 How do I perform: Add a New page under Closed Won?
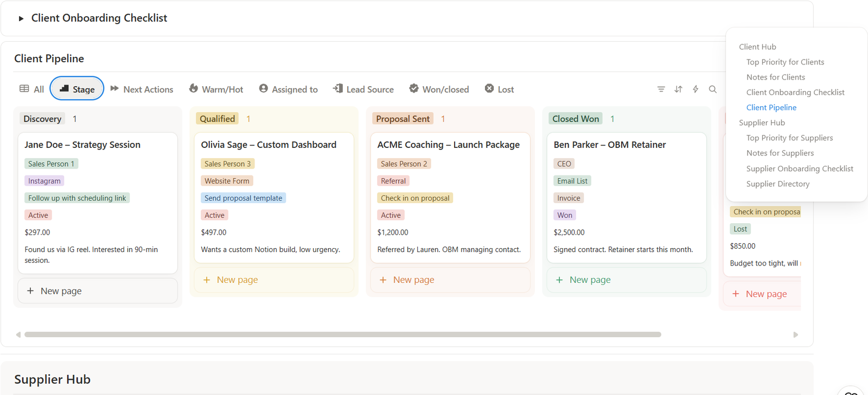point(590,280)
